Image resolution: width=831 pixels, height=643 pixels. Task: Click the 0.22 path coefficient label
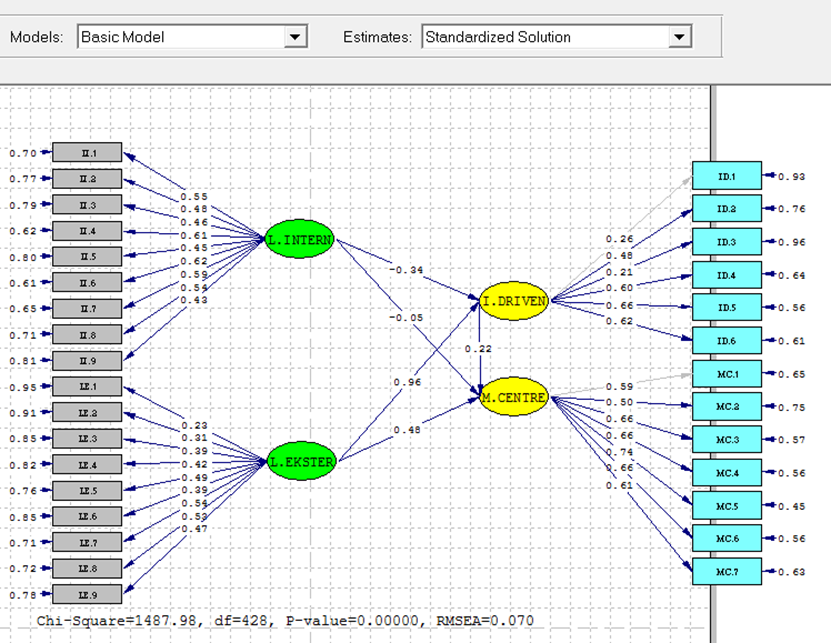coord(478,349)
